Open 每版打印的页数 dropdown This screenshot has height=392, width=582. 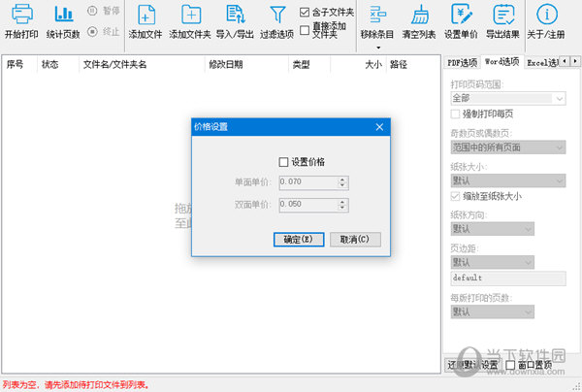pos(493,311)
